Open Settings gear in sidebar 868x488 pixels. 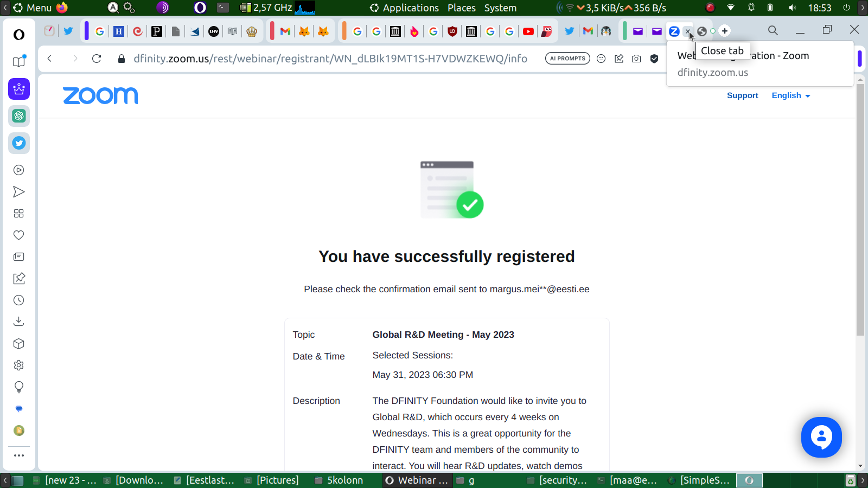coord(19,365)
